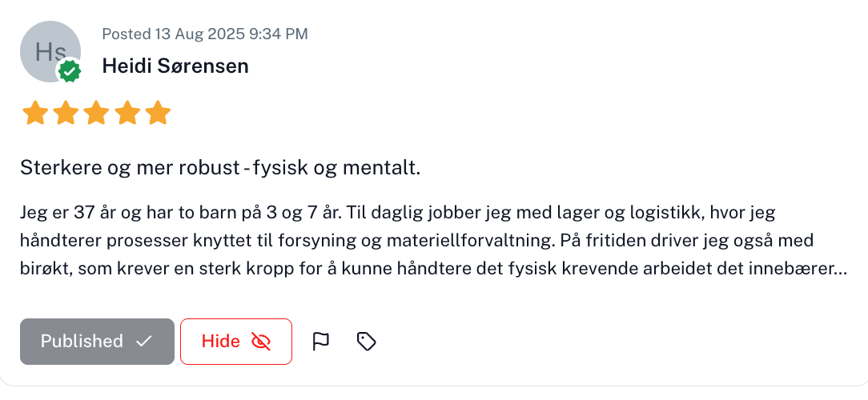Flag Heidi Sørensen's review
The width and height of the screenshot is (868, 400).
click(x=320, y=342)
